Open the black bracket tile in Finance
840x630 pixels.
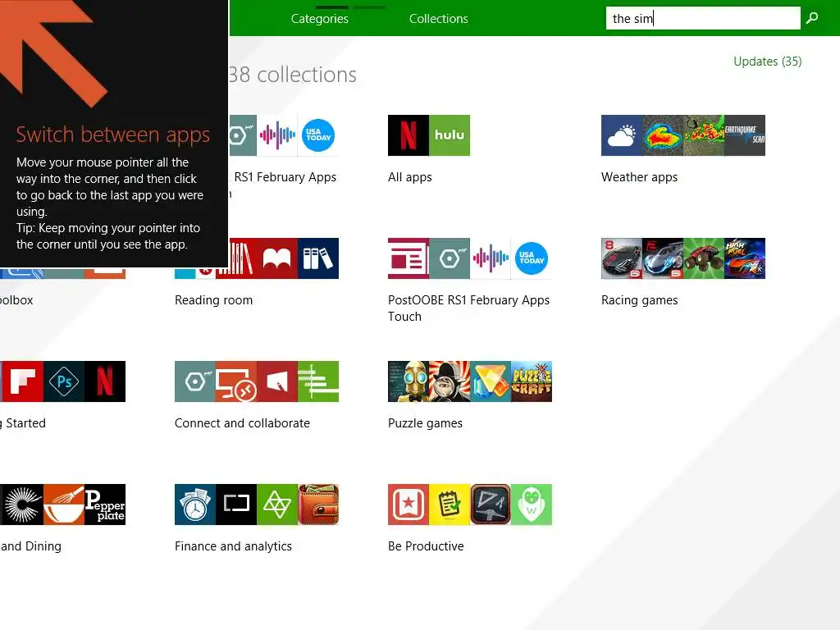point(235,504)
